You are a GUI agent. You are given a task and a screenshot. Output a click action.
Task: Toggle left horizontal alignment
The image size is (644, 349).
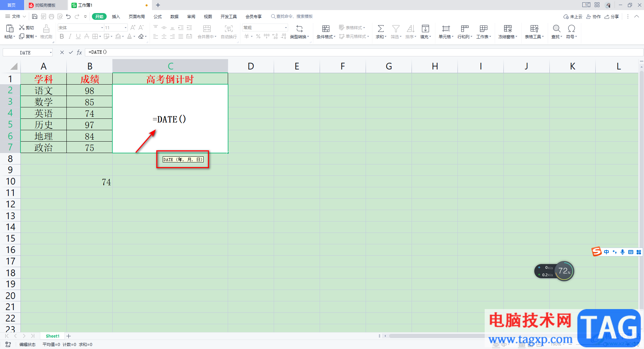(x=156, y=36)
